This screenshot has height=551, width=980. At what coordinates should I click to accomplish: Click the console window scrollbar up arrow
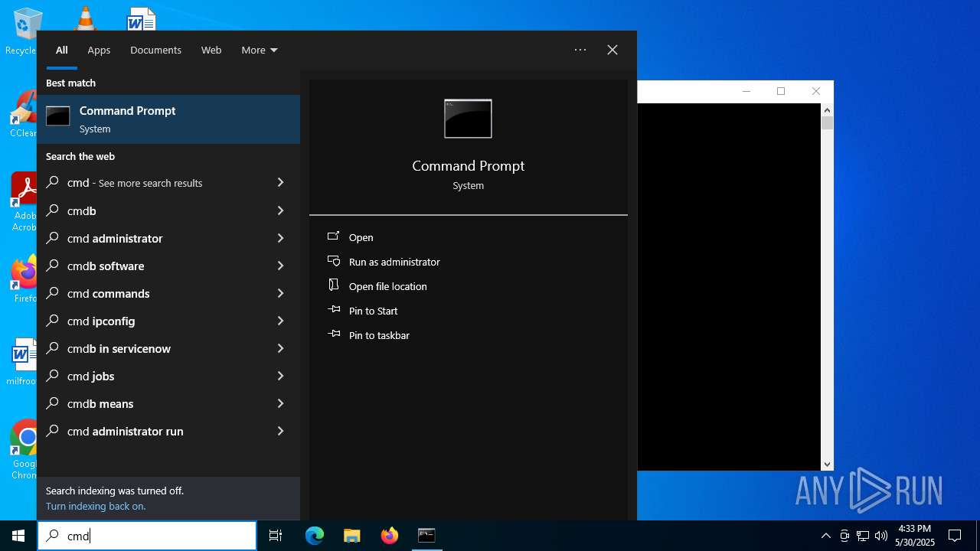point(827,109)
